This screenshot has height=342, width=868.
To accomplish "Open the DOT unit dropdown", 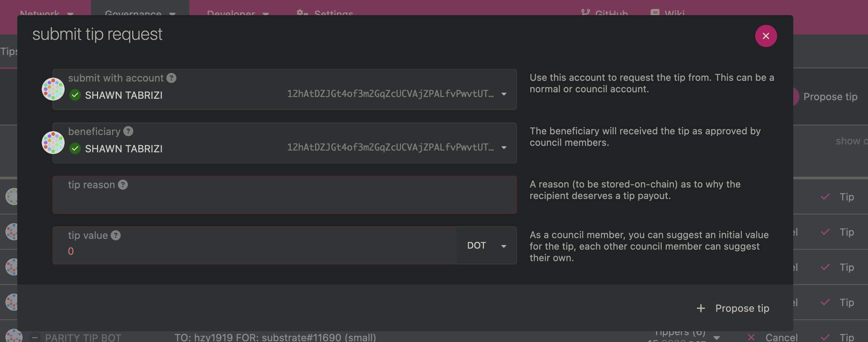I will (x=486, y=246).
